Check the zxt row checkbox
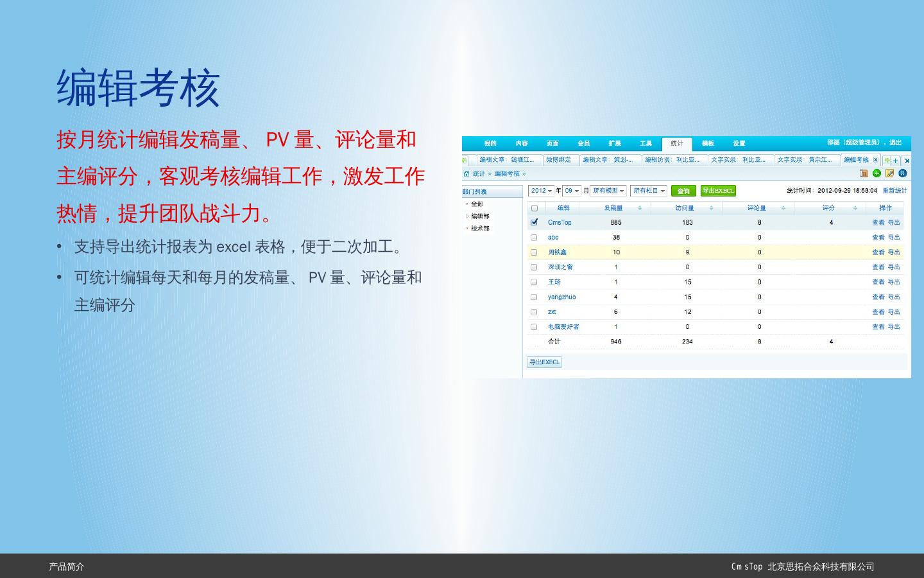Image resolution: width=924 pixels, height=578 pixels. [535, 312]
